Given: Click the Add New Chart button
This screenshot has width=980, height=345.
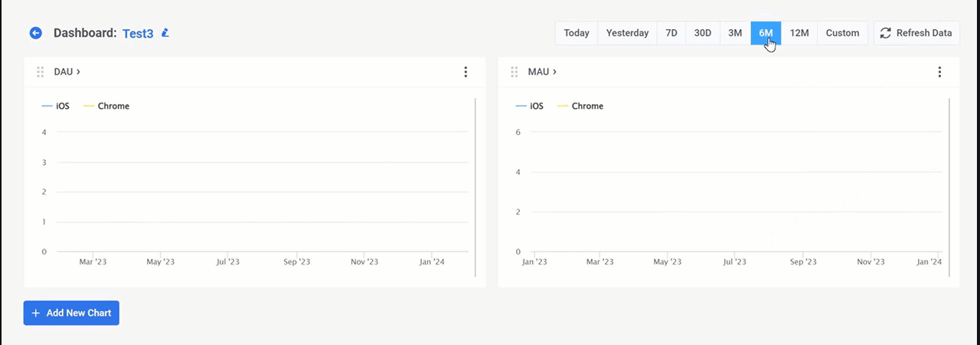Looking at the screenshot, I should click(71, 313).
